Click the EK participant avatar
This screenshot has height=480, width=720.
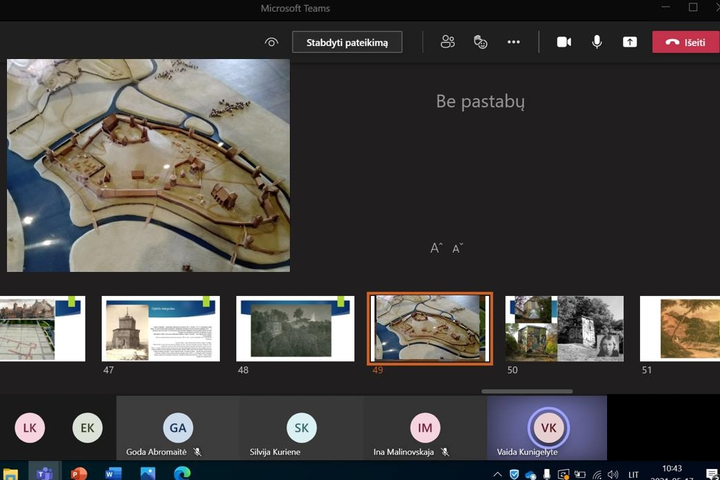(87, 428)
